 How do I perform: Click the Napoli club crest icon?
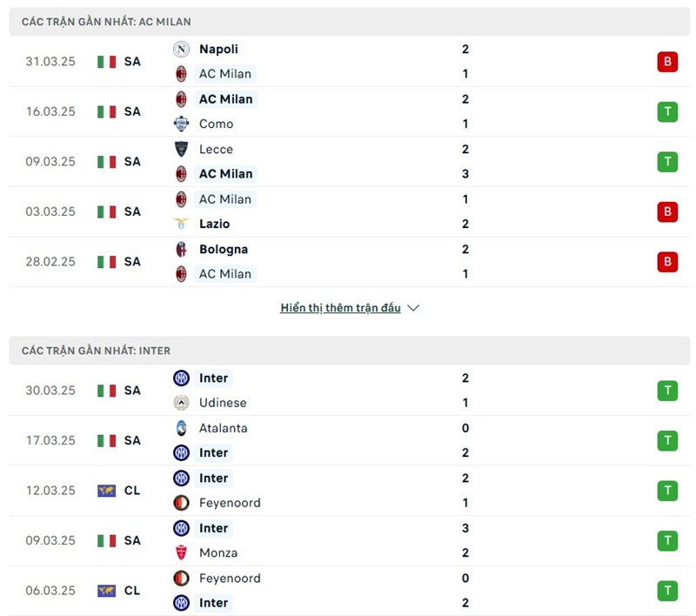pos(181,50)
